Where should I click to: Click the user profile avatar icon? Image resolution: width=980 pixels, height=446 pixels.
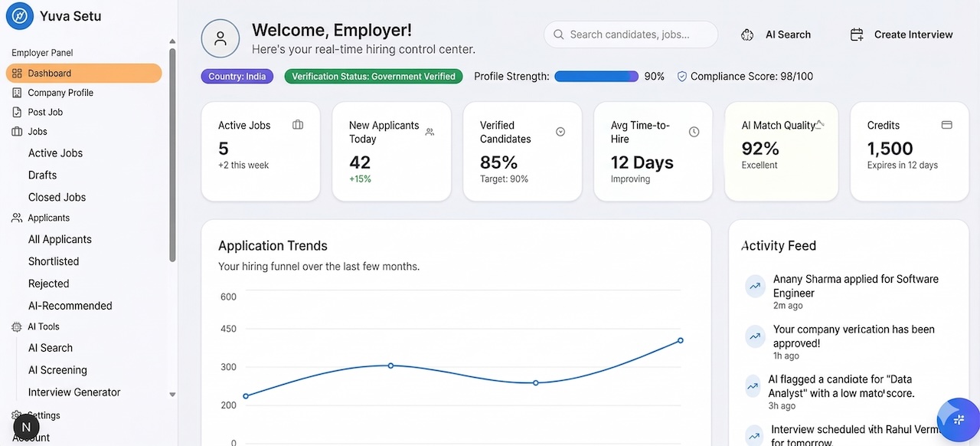(220, 39)
